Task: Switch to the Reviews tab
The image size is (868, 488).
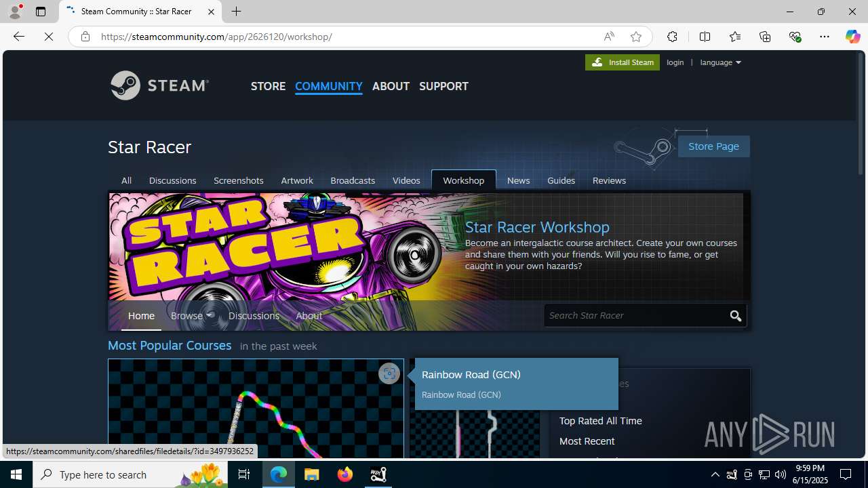Action: [609, 180]
